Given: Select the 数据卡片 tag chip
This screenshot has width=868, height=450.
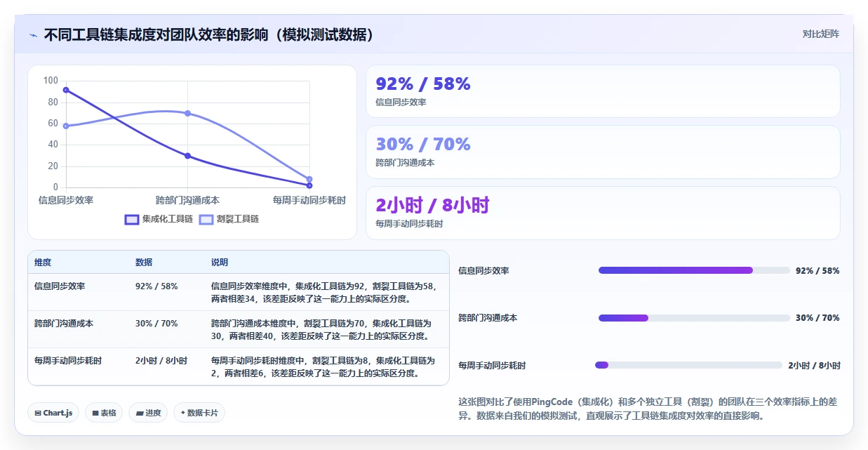Looking at the screenshot, I should pyautogui.click(x=199, y=413).
